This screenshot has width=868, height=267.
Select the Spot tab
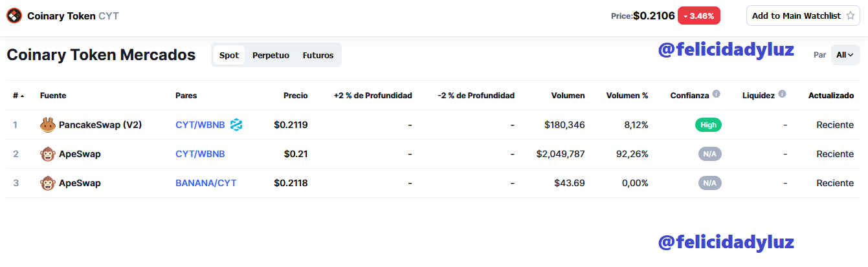tap(229, 55)
